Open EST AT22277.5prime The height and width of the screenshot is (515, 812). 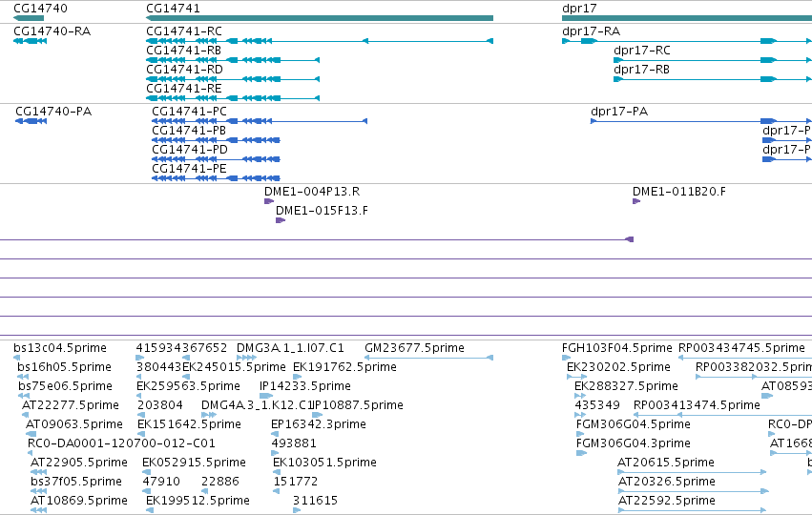click(71, 405)
